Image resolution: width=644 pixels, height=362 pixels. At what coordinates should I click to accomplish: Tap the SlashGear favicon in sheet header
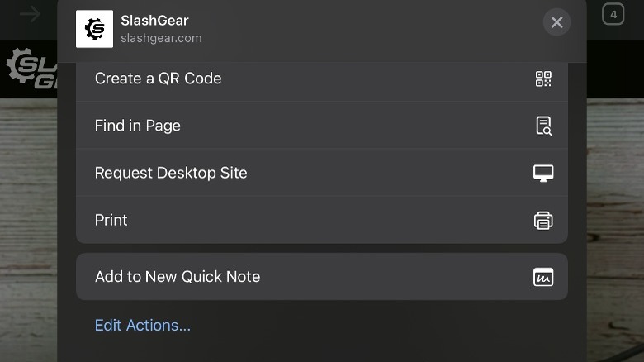(94, 29)
